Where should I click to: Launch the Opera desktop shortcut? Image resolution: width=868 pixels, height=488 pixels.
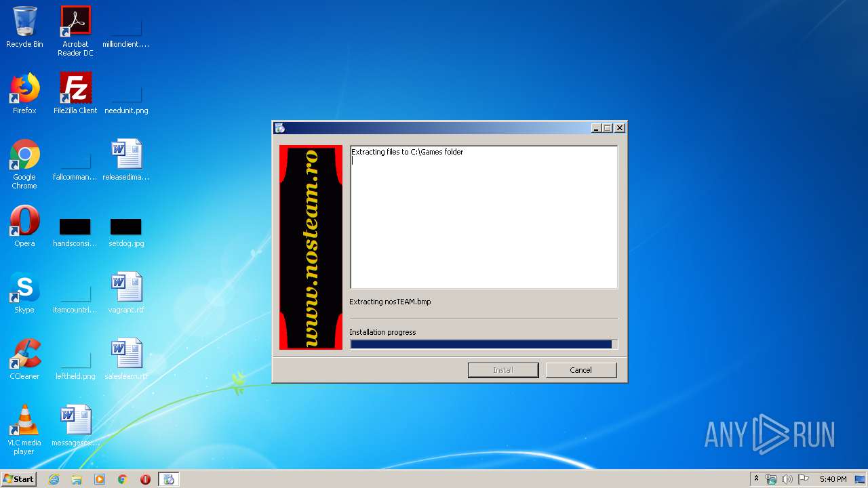click(x=24, y=226)
